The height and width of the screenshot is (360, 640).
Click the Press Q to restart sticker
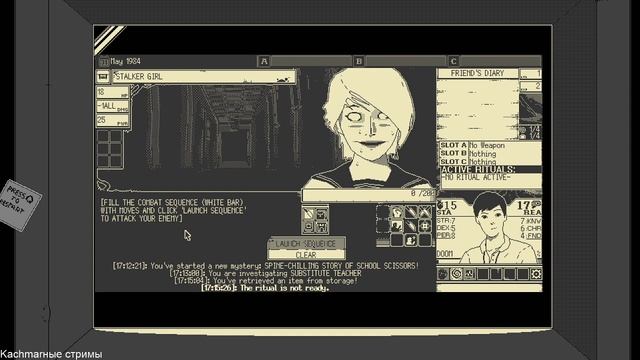[x=20, y=205]
